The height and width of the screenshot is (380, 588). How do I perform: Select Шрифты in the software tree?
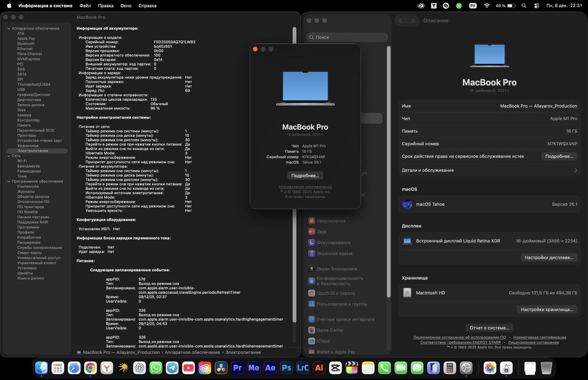(25, 273)
